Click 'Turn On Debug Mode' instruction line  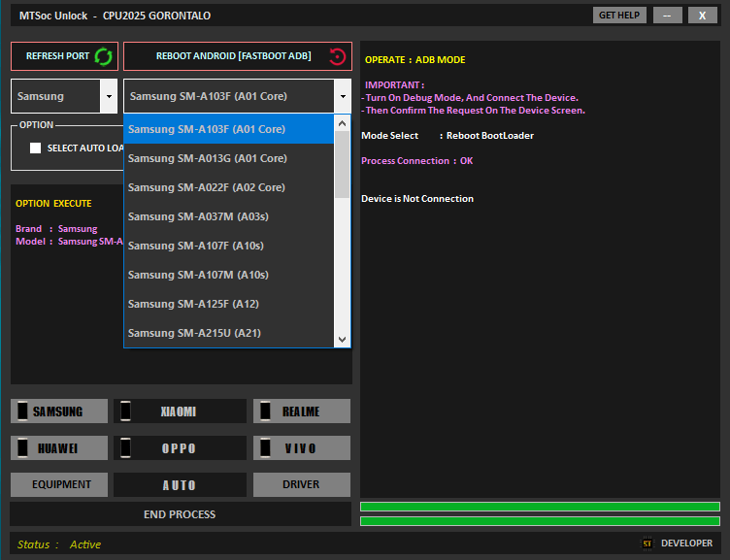tap(470, 98)
